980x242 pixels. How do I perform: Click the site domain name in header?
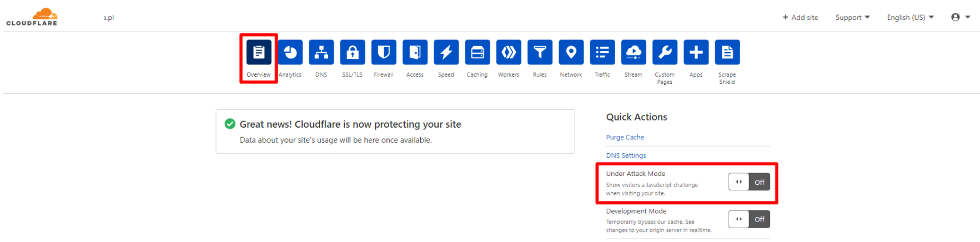click(x=109, y=18)
